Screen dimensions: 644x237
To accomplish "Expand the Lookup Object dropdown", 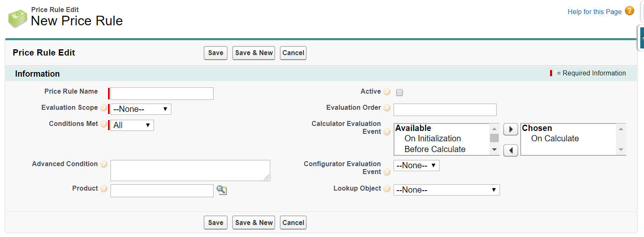I will pyautogui.click(x=446, y=190).
